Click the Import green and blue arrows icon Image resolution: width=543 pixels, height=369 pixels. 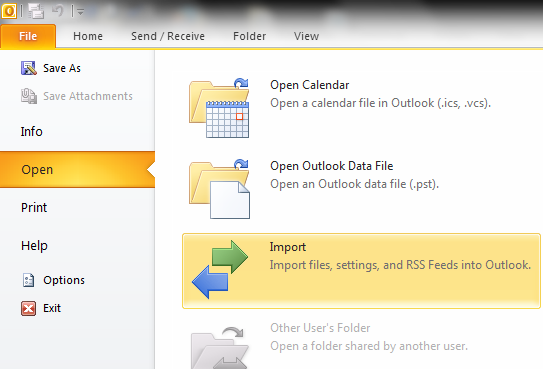(x=220, y=270)
